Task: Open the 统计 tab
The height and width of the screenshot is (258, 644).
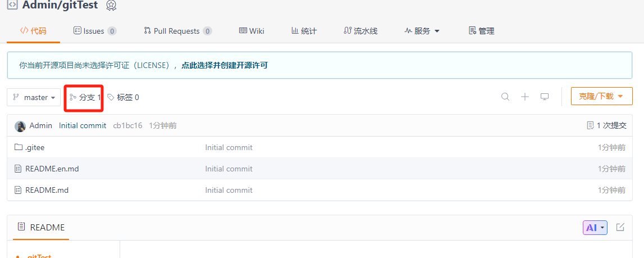Action: (x=304, y=31)
